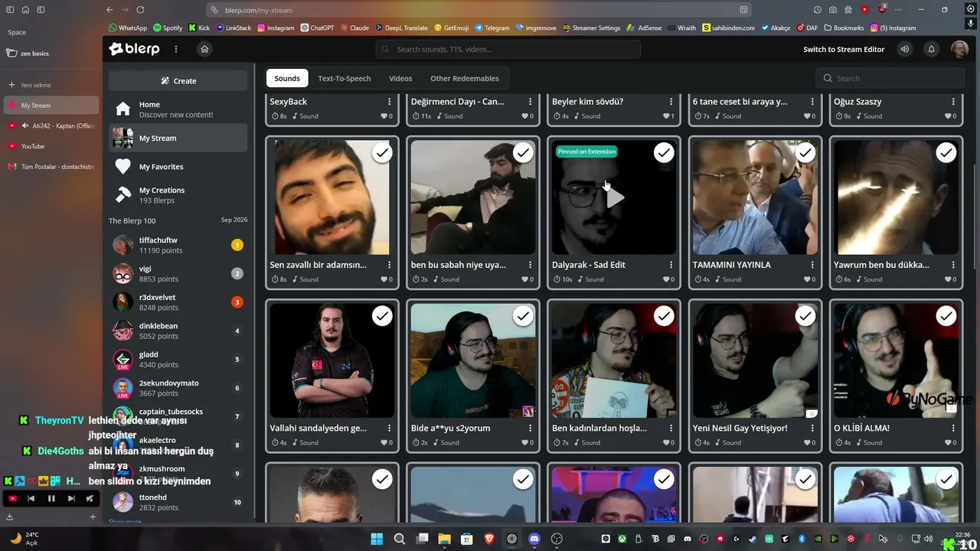Screen dimensions: 980x551
Task: Uncheck the Sen zavallı bir adamsın sound
Action: [382, 153]
